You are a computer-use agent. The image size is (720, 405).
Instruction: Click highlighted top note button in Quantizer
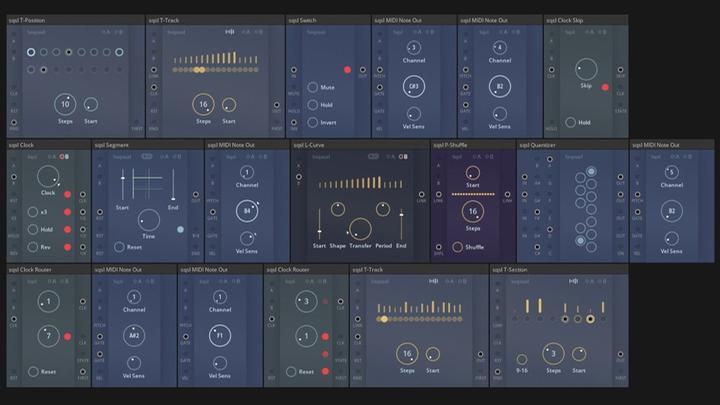[591, 171]
